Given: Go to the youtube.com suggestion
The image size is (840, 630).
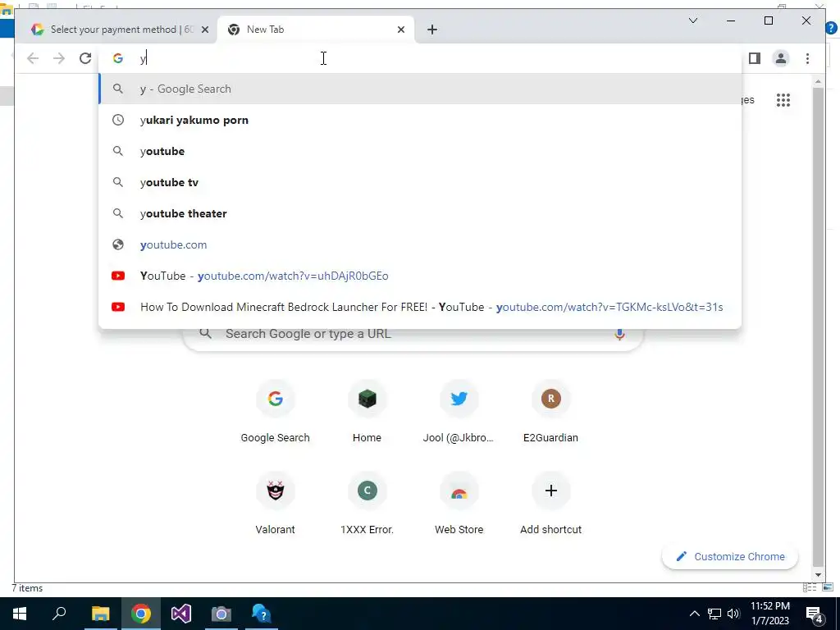Looking at the screenshot, I should [x=421, y=244].
